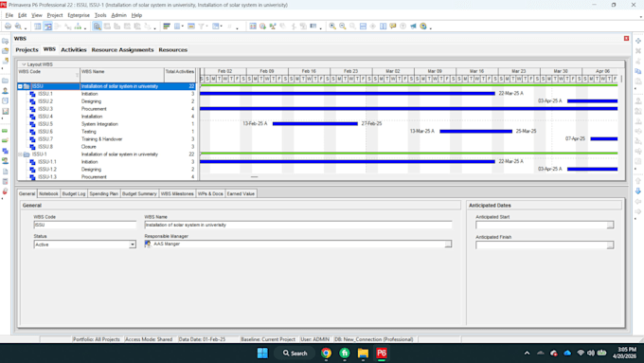Click the Print icon in the toolbar

tap(8, 27)
